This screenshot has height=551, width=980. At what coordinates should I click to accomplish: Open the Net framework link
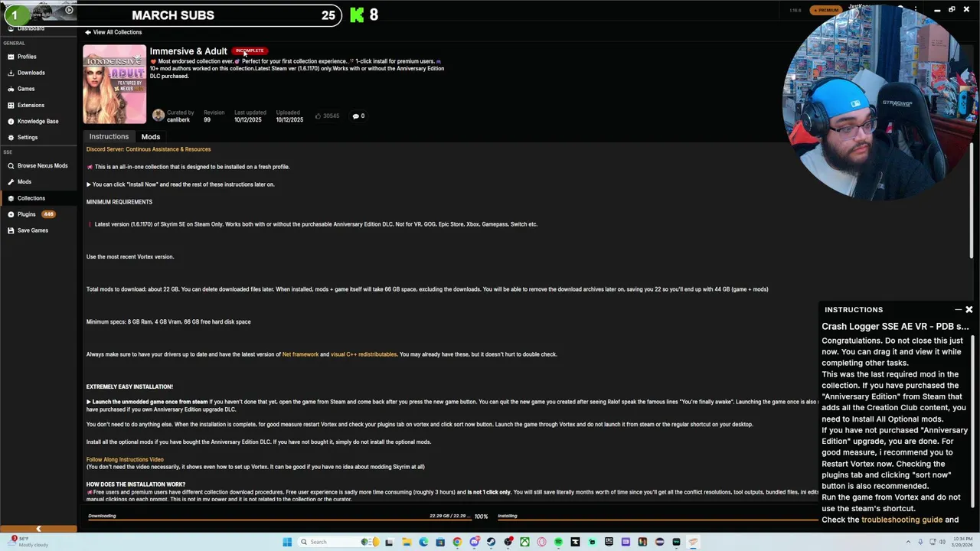pyautogui.click(x=300, y=354)
